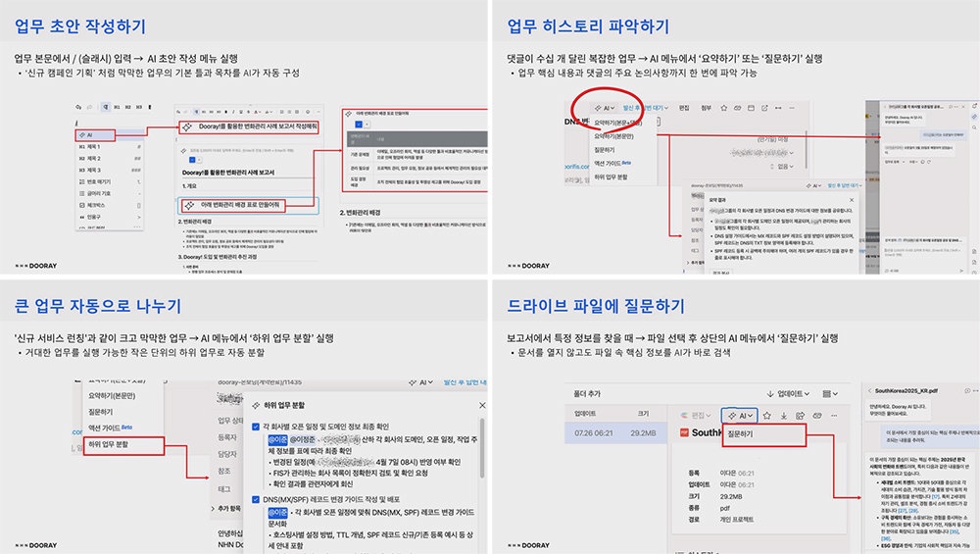This screenshot has width=980, height=554.
Task: Select 질문하기 under the drive AI dropdown
Action: (x=763, y=434)
